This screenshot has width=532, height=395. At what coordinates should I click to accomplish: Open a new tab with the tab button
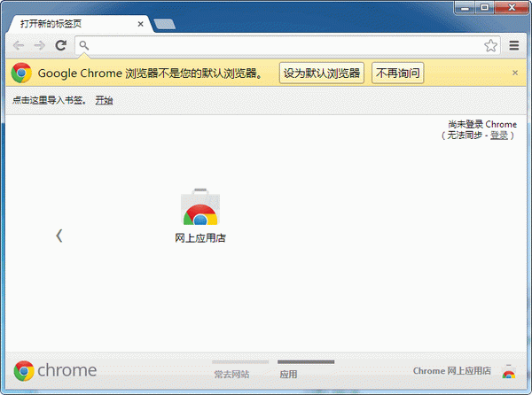pyautogui.click(x=164, y=24)
